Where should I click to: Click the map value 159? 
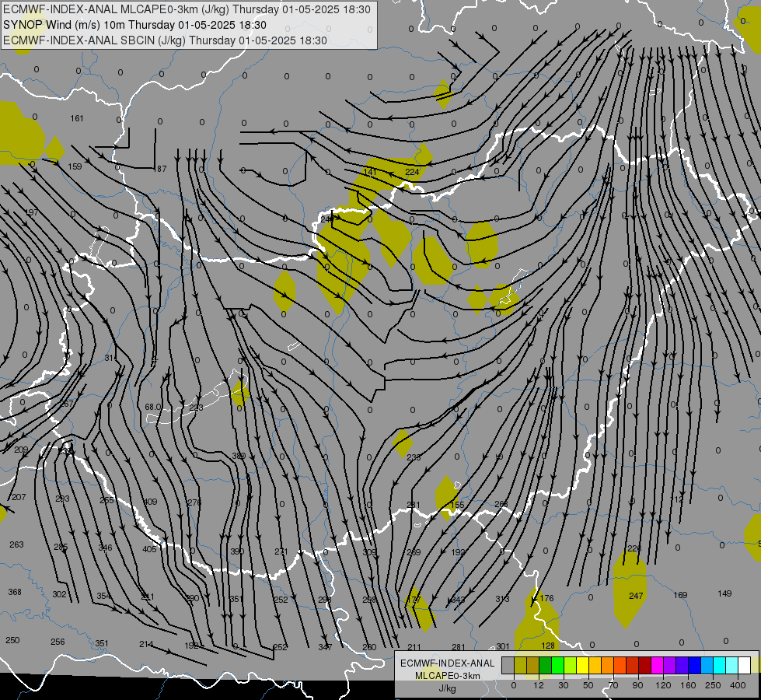75,166
